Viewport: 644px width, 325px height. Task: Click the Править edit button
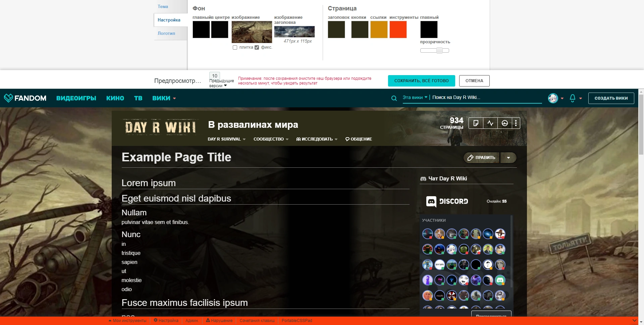[x=482, y=158]
